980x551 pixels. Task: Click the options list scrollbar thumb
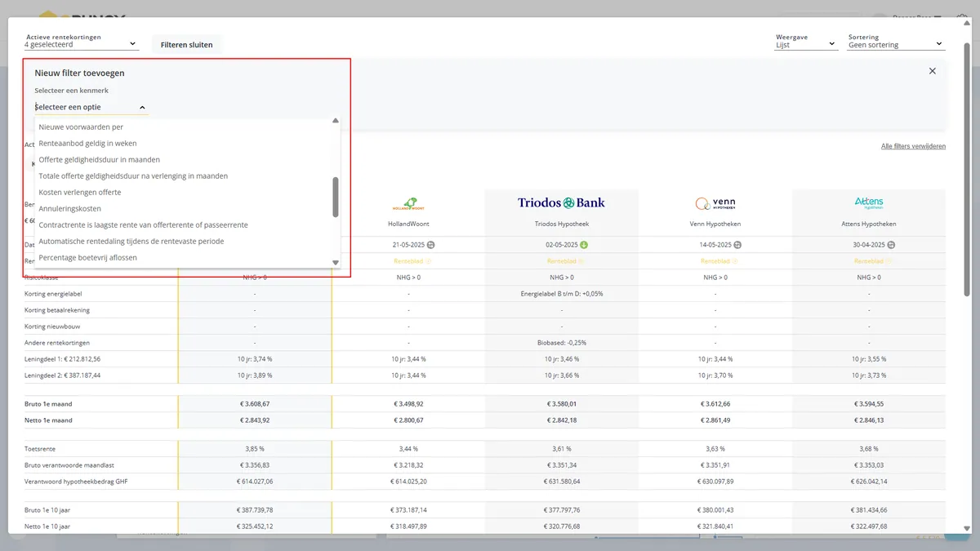pos(335,197)
